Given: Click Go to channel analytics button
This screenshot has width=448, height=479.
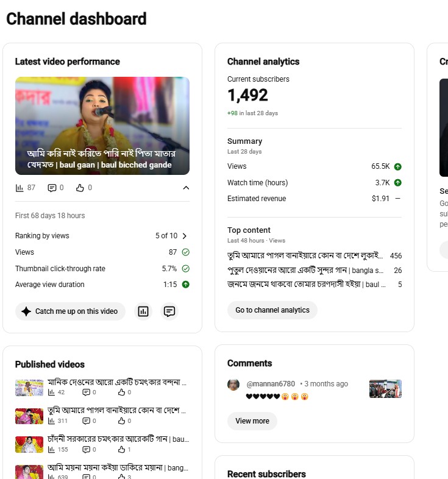Looking at the screenshot, I should (x=272, y=310).
